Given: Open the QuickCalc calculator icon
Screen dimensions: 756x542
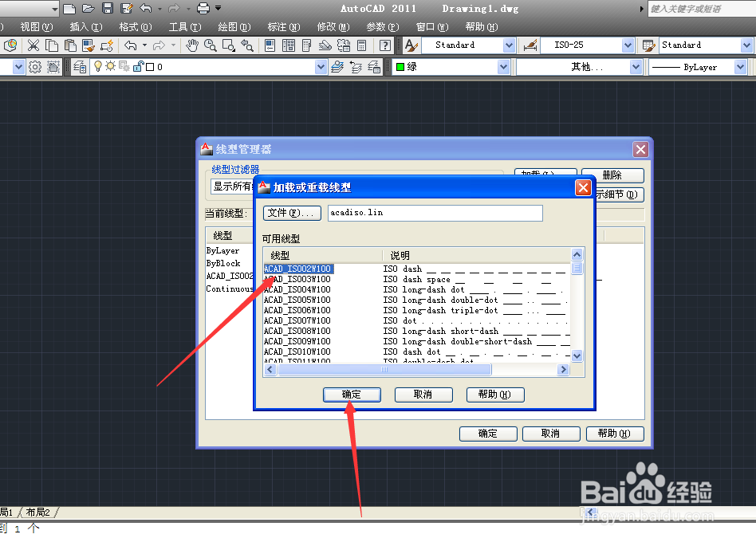Looking at the screenshot, I should [x=361, y=45].
